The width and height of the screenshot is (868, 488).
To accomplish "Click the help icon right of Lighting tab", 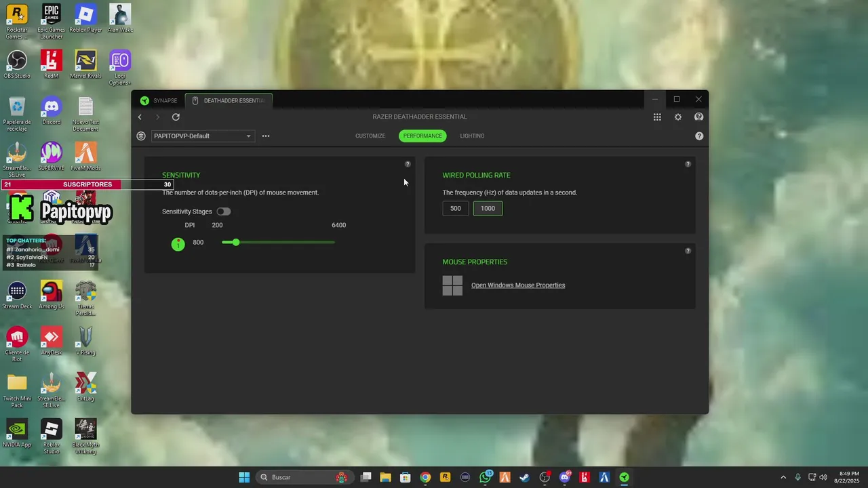I will pyautogui.click(x=699, y=136).
